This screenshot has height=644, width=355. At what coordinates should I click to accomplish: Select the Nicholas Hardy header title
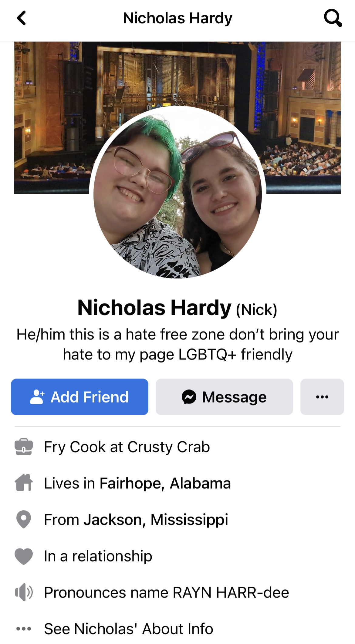[x=177, y=18]
